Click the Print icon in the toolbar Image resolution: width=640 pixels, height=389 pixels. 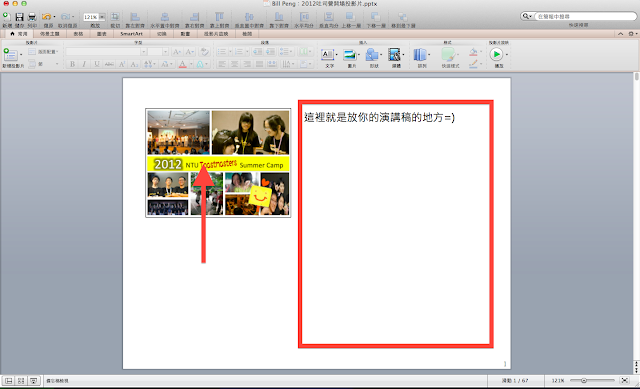(x=32, y=17)
